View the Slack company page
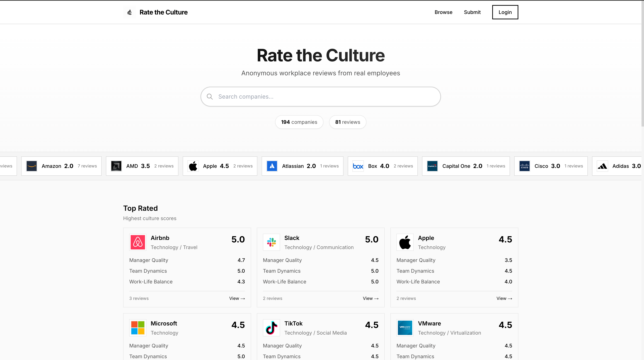The width and height of the screenshot is (644, 360). (x=371, y=298)
